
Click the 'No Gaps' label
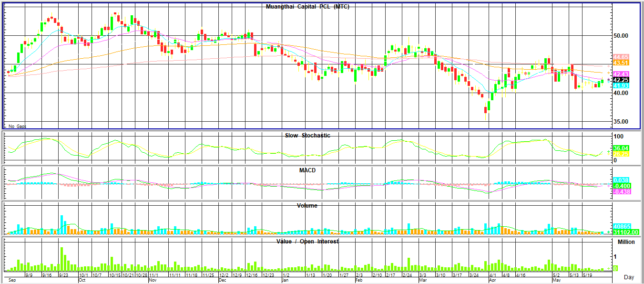point(18,126)
